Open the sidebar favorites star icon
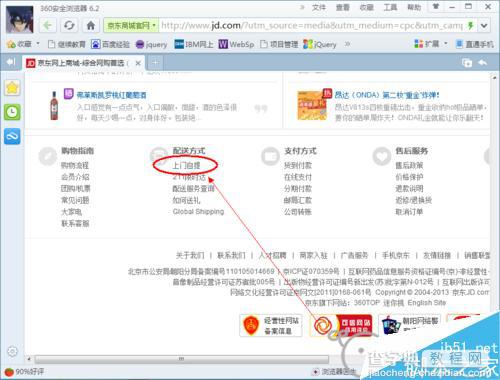This screenshot has height=380, width=500. [x=12, y=88]
